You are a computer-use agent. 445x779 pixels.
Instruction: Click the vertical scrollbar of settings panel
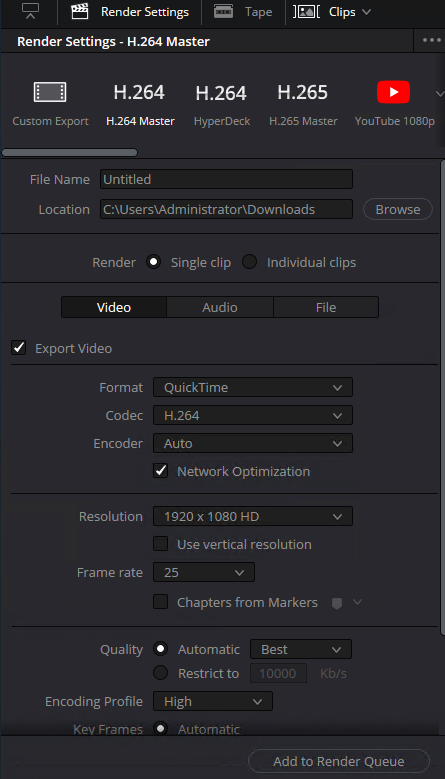442,396
